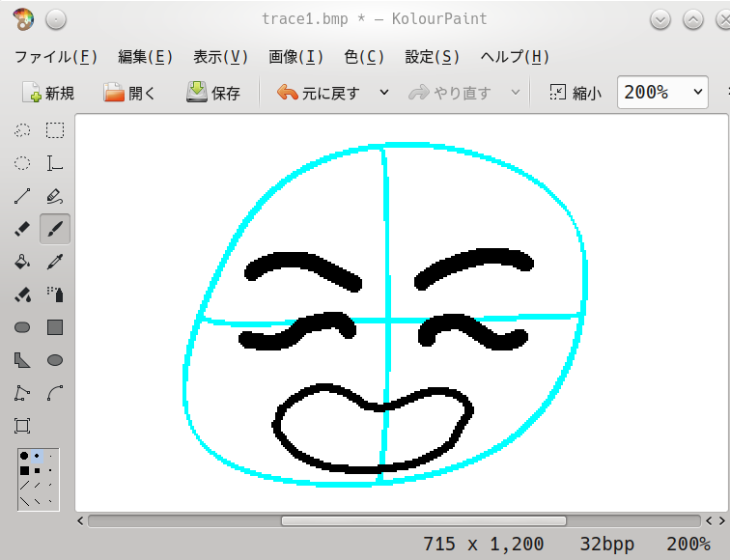Select the Rounded Rectangle tool
This screenshot has height=560, width=730.
[22, 327]
